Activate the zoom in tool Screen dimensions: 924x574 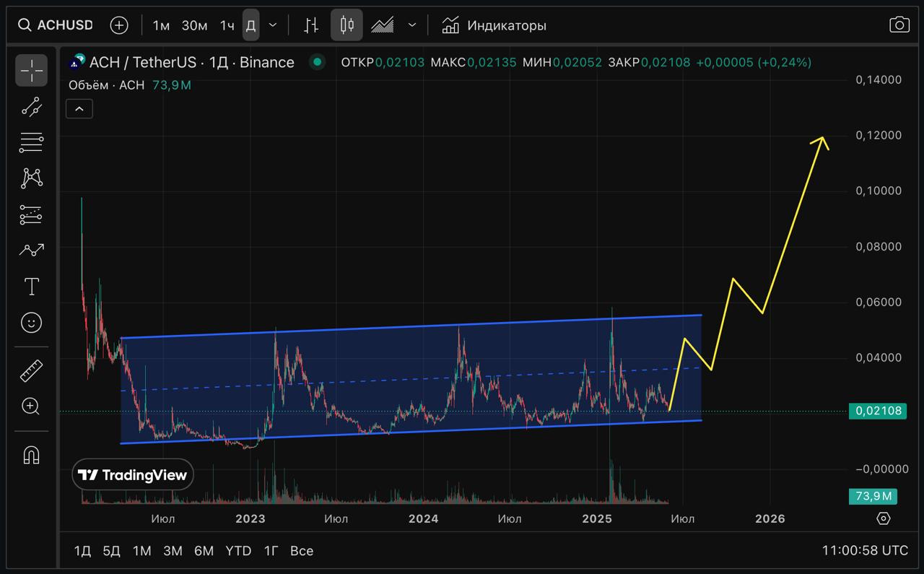coord(32,406)
